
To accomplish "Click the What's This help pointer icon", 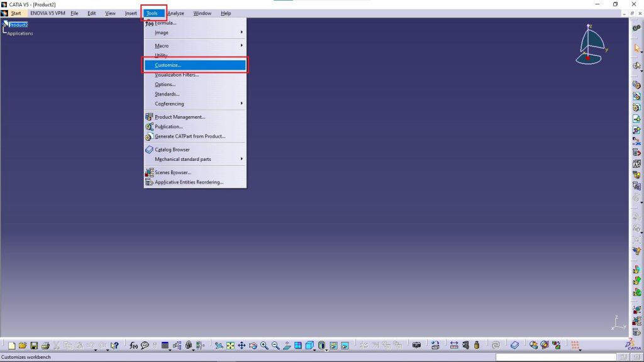I will coord(114,346).
